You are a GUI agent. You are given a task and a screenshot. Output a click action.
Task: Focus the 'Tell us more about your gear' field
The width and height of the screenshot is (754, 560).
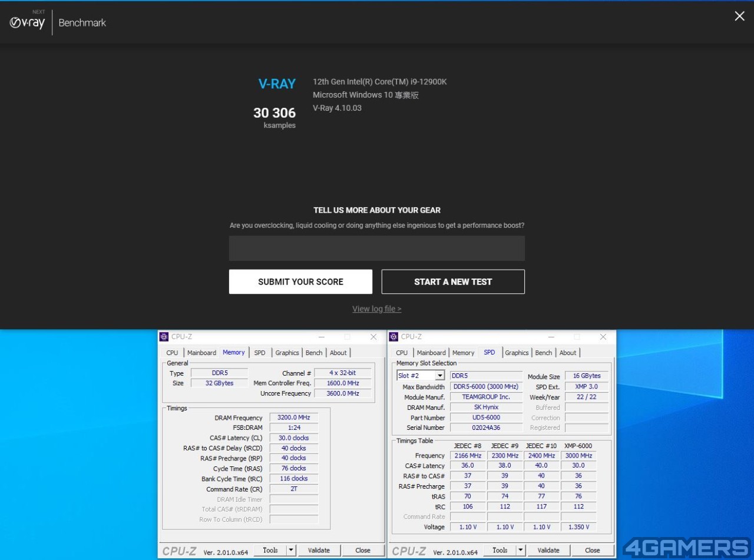pos(377,248)
